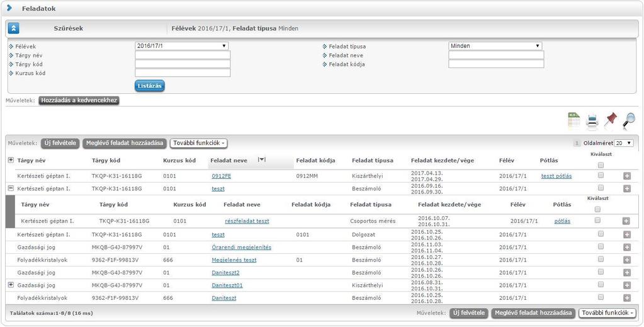Click Hozzáadás a kedvencekhez button

click(79, 100)
